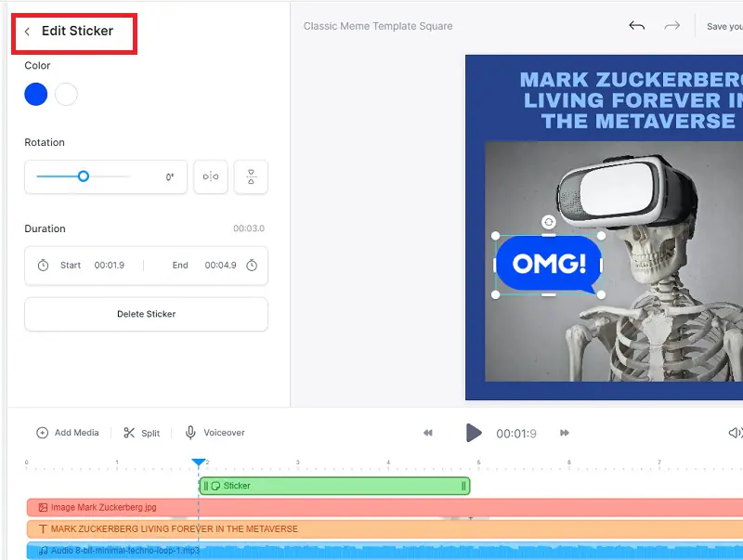Click the Split scissors tool

pyautogui.click(x=142, y=433)
